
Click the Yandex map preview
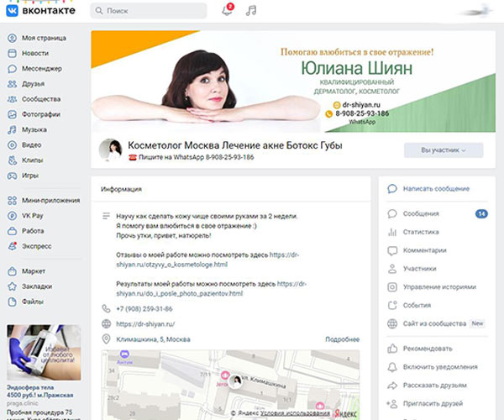(230, 384)
